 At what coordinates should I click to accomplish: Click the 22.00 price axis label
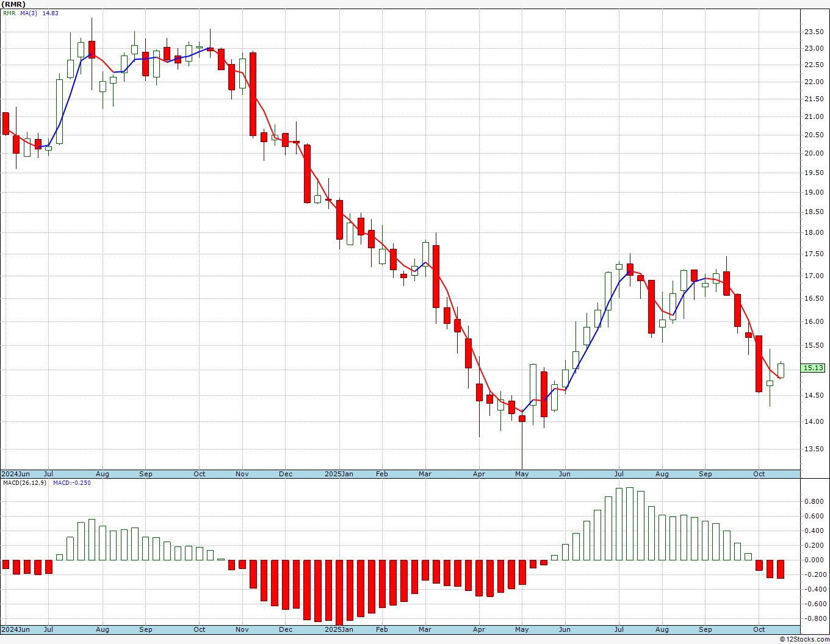point(814,82)
